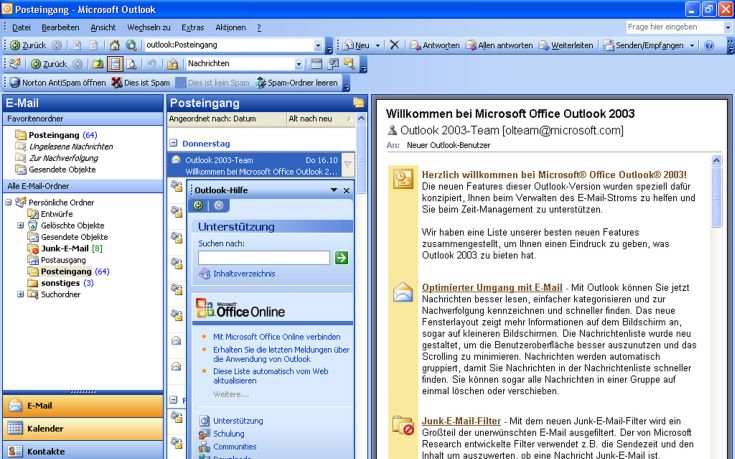Screen dimensions: 735x459
Task: Open the Senden/Empfangen dropdown arrow
Action: pos(691,45)
